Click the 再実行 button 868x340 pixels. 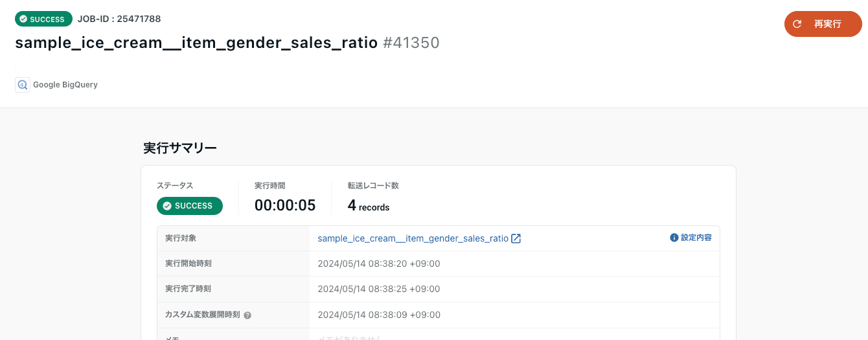823,24
